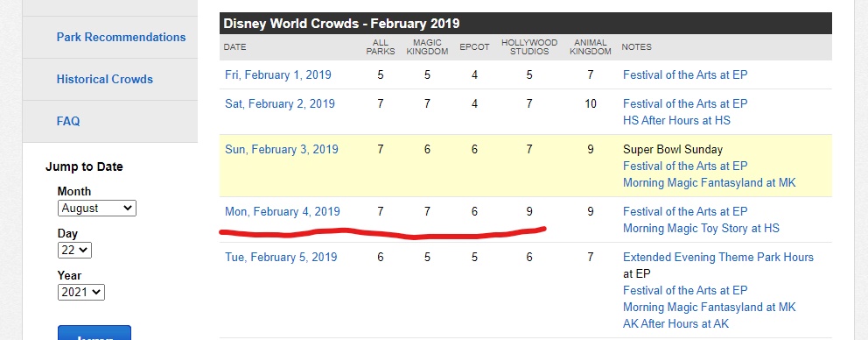868x340 pixels.
Task: Open the FAQ sidebar link
Action: pyautogui.click(x=68, y=121)
